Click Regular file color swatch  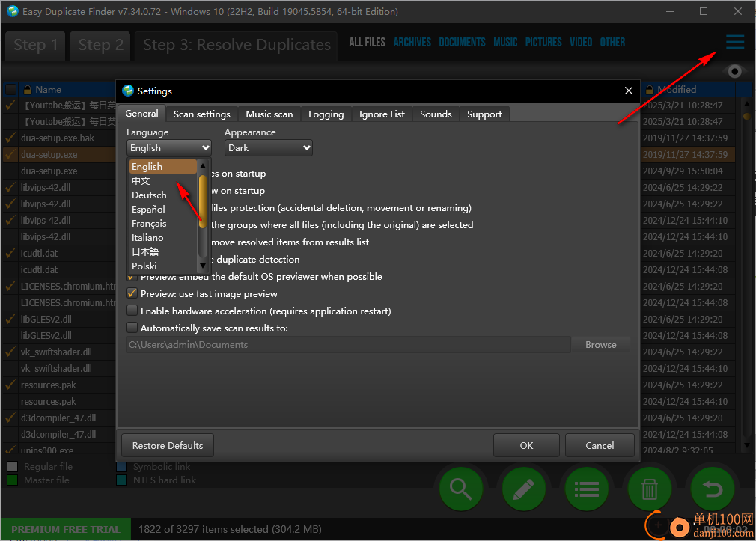(x=13, y=467)
